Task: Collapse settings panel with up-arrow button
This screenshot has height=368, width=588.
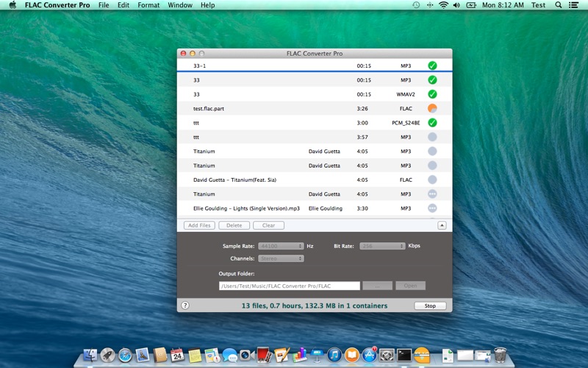Action: pos(442,225)
